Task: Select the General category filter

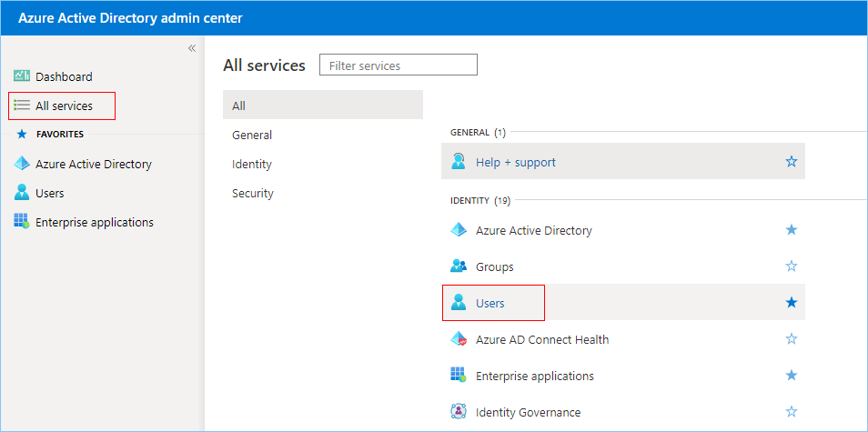Action: tap(252, 135)
